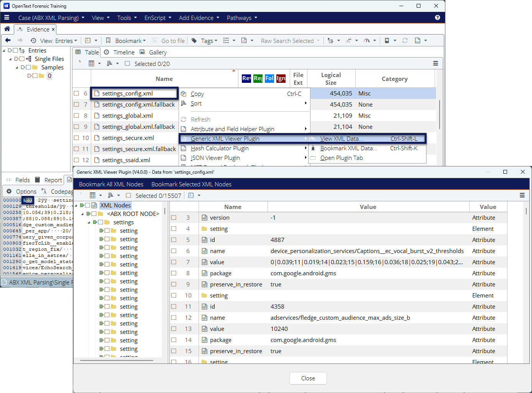Click the Logical Size column header
Viewport: 532px width, 393px height.
(x=331, y=79)
